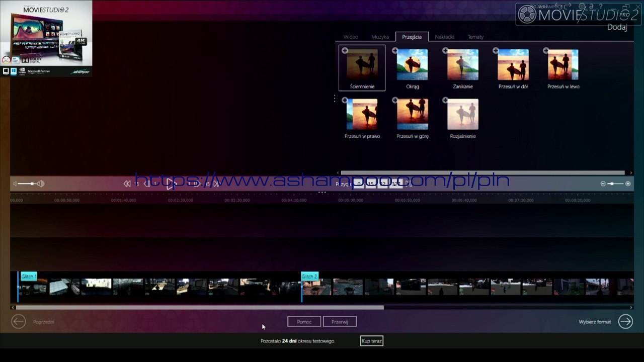Image resolution: width=644 pixels, height=362 pixels.
Task: Proceed with the Wybierz format arrow
Action: (625, 321)
